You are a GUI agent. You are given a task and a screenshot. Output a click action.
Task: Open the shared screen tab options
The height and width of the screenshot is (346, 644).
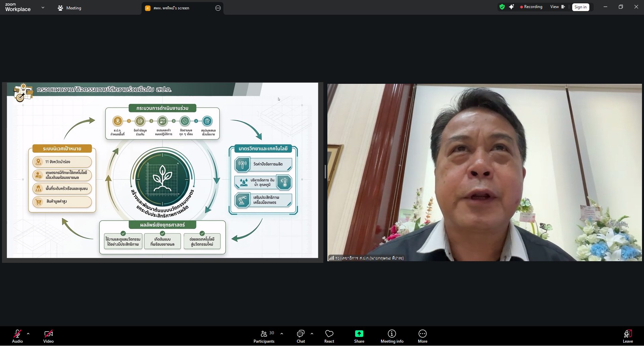(218, 8)
